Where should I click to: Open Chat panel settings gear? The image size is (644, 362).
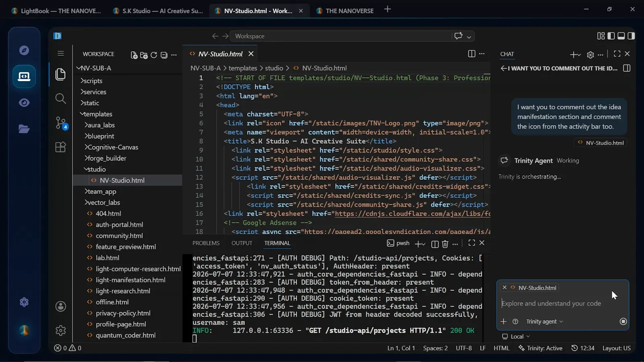pyautogui.click(x=590, y=55)
